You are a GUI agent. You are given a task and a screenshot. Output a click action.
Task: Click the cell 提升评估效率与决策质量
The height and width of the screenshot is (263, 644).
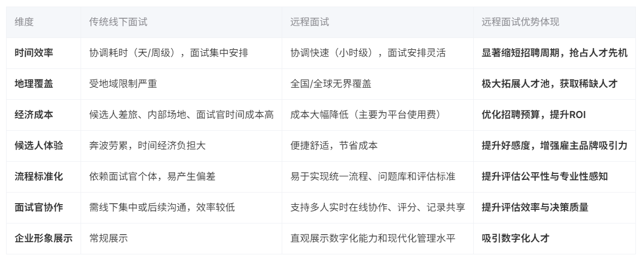(x=535, y=208)
